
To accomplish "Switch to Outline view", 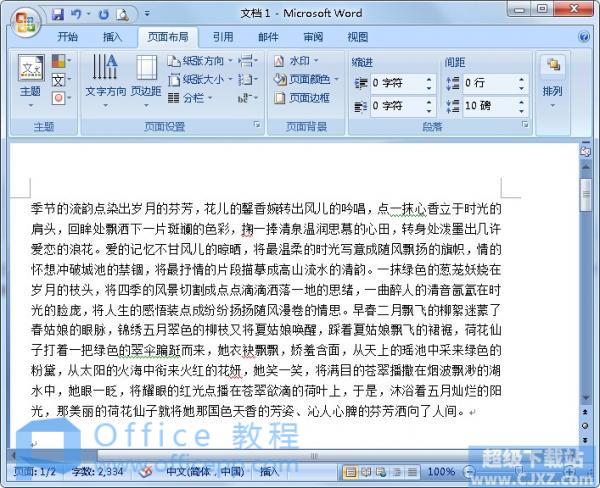I will (396, 472).
